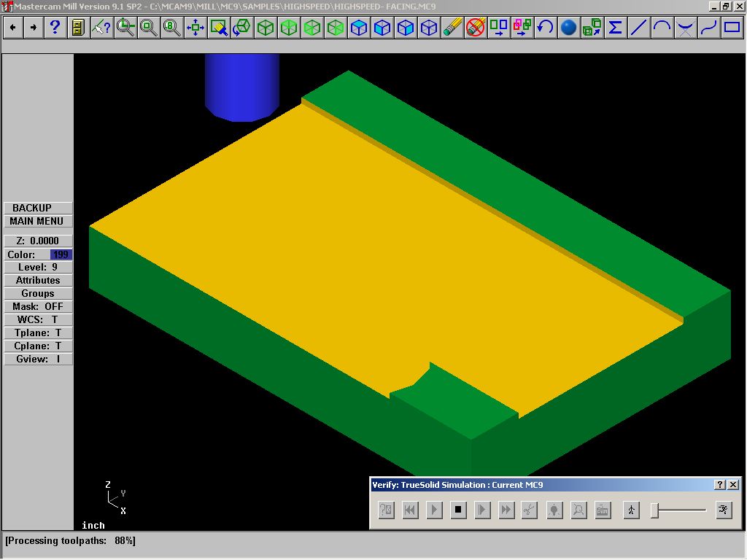The height and width of the screenshot is (560, 747).
Task: Select the dynamic rotate view icon
Action: (x=242, y=27)
